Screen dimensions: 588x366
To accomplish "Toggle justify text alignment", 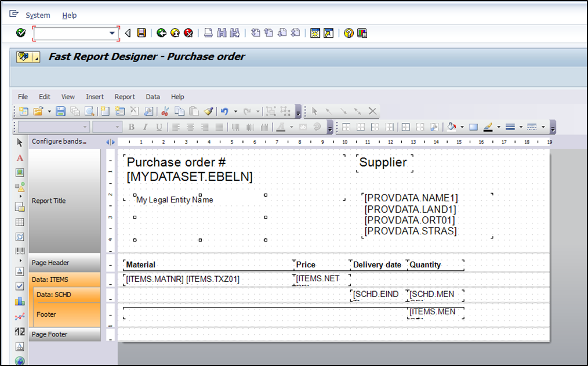I will pos(219,127).
